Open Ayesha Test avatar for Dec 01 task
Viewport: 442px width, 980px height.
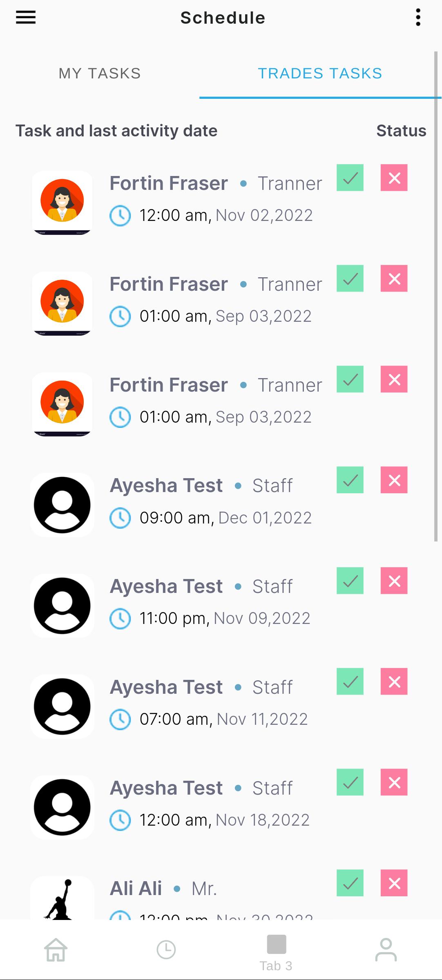[x=62, y=505]
